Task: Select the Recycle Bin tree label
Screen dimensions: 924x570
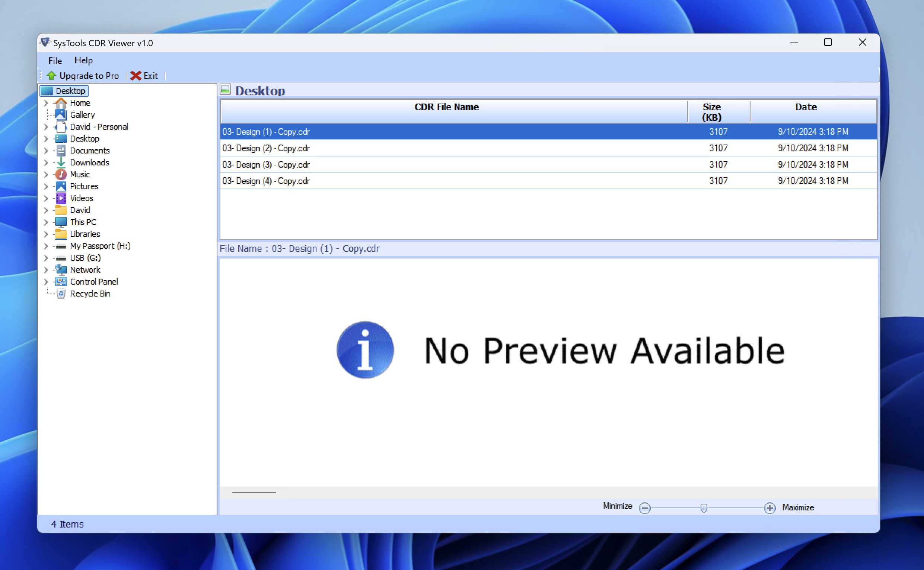Action: click(90, 294)
